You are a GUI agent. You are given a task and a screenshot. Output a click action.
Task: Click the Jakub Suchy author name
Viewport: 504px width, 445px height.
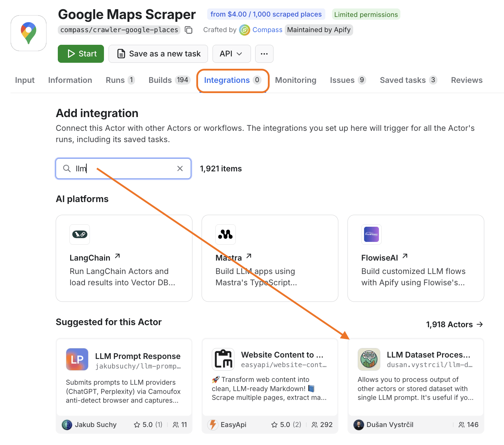pyautogui.click(x=96, y=425)
